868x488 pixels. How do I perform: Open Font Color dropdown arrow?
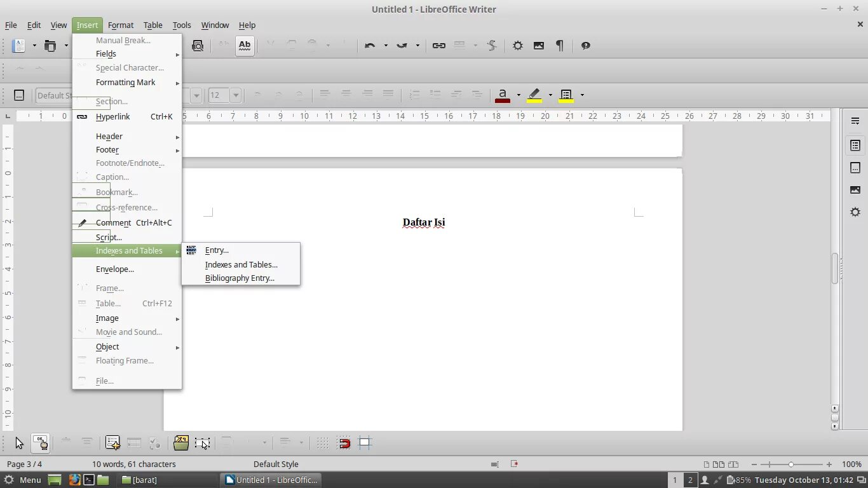point(519,95)
